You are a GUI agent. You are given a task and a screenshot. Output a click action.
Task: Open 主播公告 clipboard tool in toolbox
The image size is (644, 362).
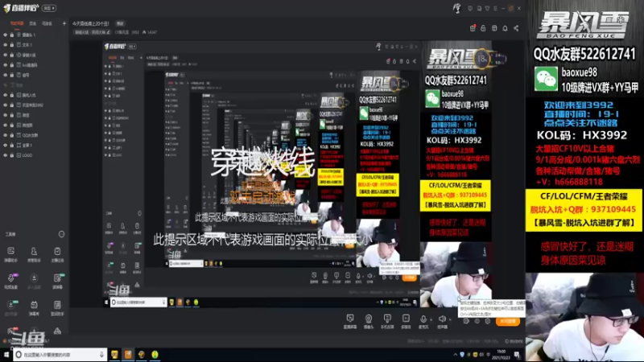coord(57,254)
